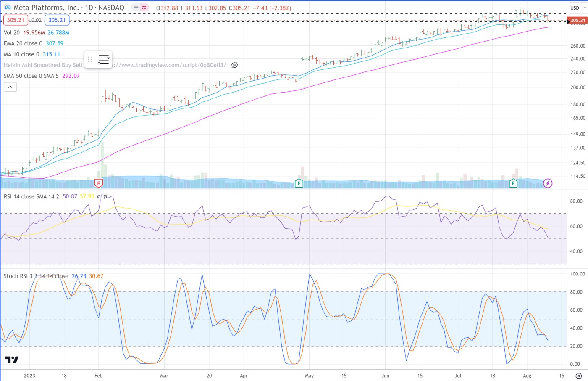Click the Jul label on time axis
Screen dimensions: 588x381
(x=458, y=376)
